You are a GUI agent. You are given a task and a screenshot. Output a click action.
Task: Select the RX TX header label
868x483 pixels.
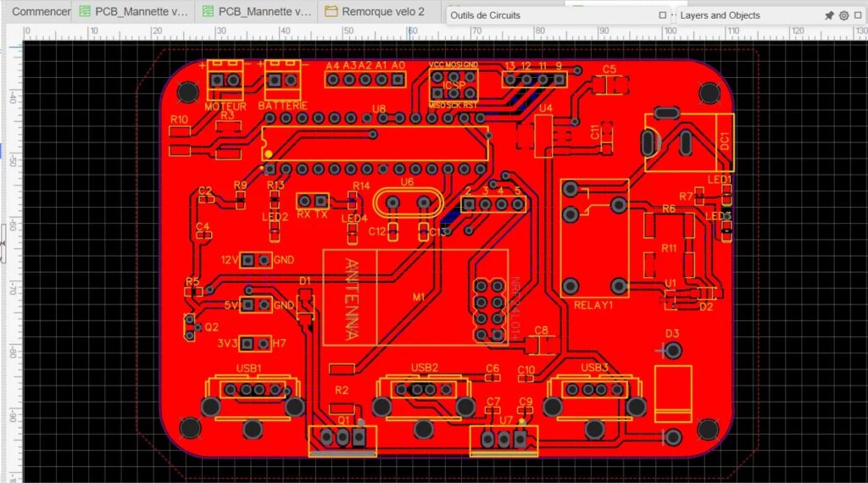coord(312,214)
